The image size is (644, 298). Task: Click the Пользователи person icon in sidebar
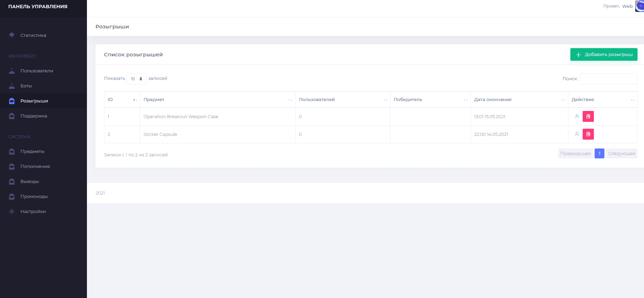12,71
